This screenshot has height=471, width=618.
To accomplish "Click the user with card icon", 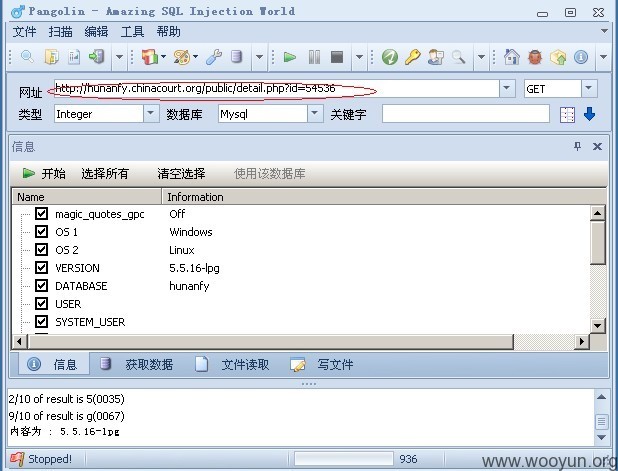I will click(x=436, y=57).
